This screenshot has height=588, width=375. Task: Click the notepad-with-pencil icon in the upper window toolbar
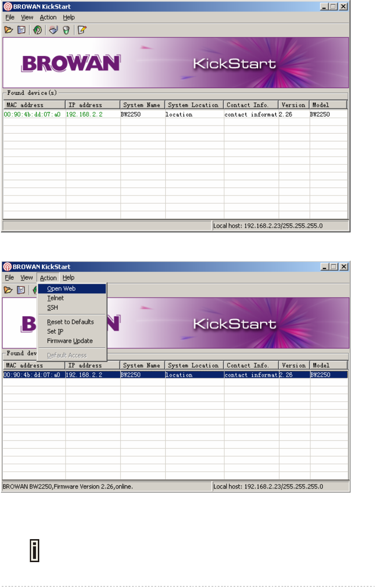[82, 30]
